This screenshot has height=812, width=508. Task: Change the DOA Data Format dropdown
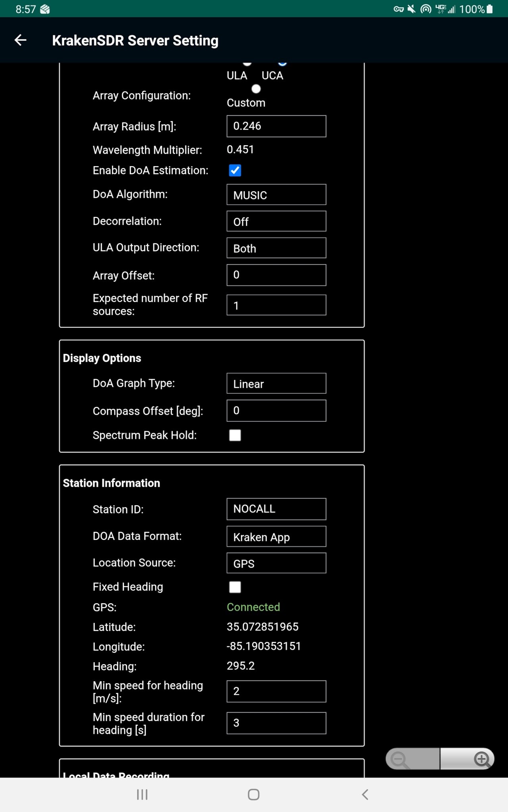point(276,536)
